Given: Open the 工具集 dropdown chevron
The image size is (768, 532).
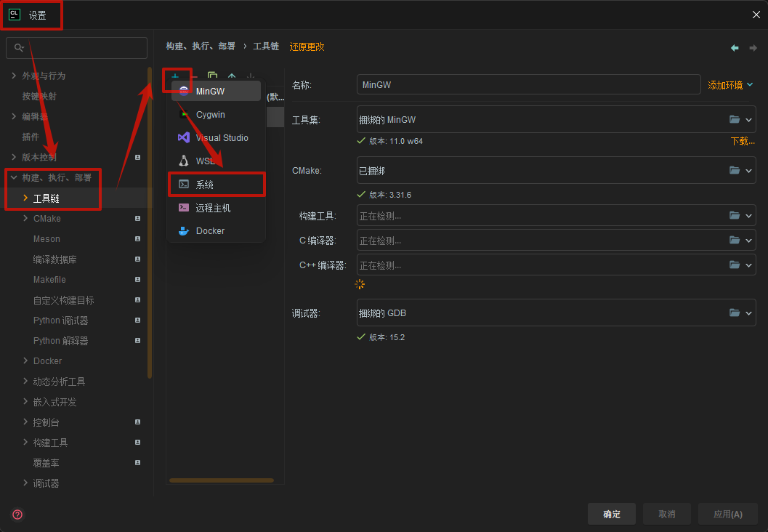Looking at the screenshot, I should pyautogui.click(x=748, y=119).
